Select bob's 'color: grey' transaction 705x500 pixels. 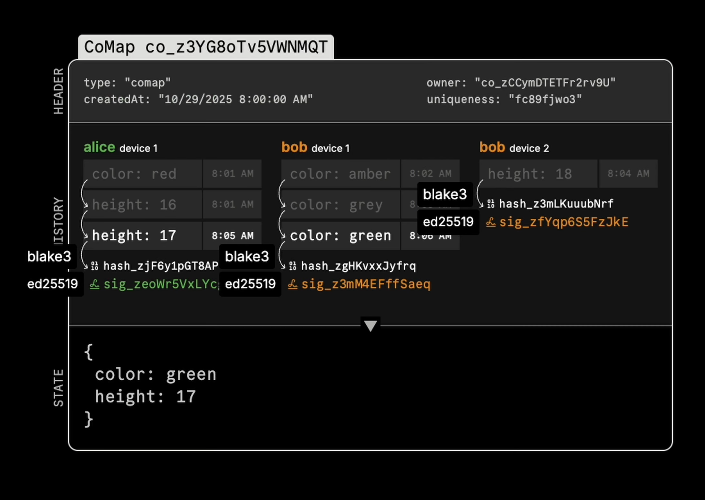[x=340, y=205]
